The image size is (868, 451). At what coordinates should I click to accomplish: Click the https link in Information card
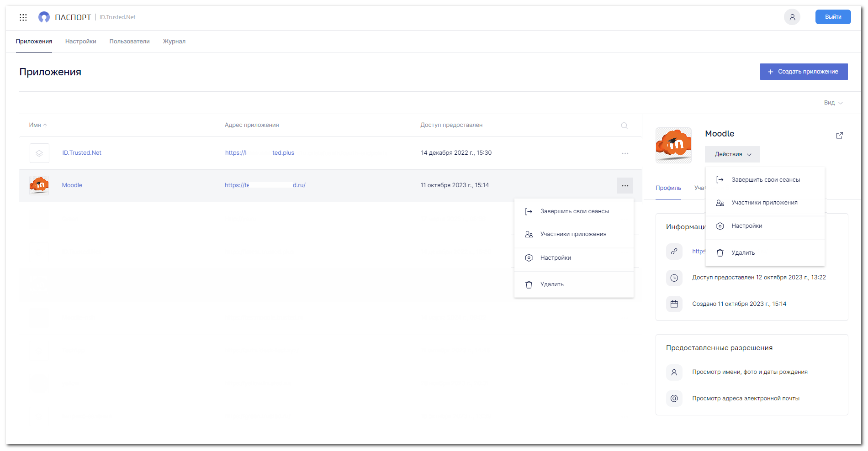click(699, 252)
